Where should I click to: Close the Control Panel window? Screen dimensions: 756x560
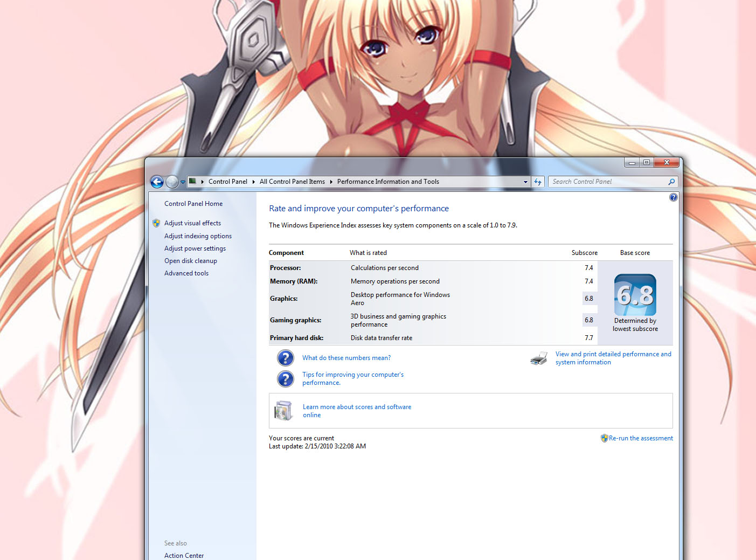(x=667, y=162)
